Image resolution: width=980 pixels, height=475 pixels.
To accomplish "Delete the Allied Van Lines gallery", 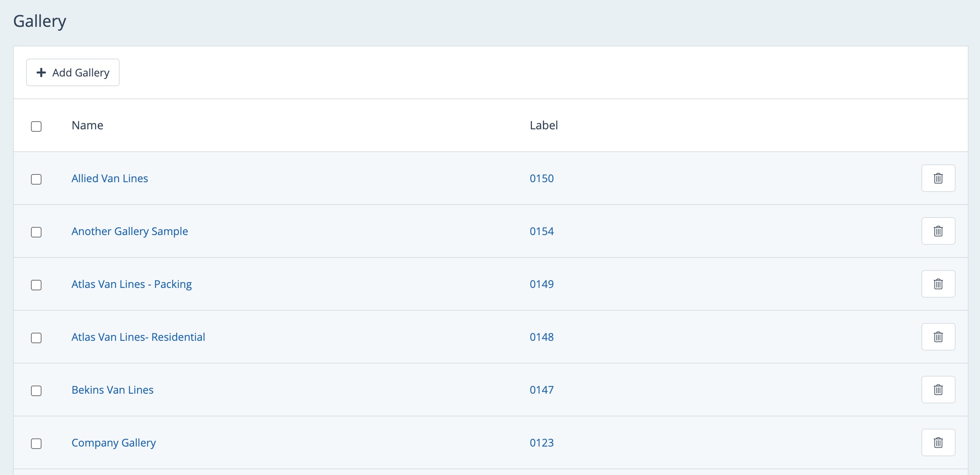I will coord(938,178).
